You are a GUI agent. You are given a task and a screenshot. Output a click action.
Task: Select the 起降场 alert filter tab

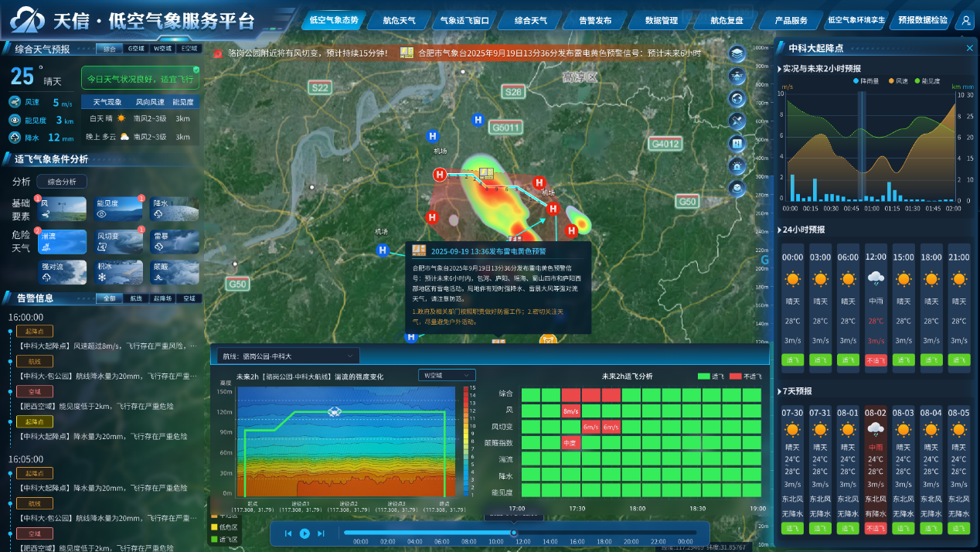click(x=163, y=298)
